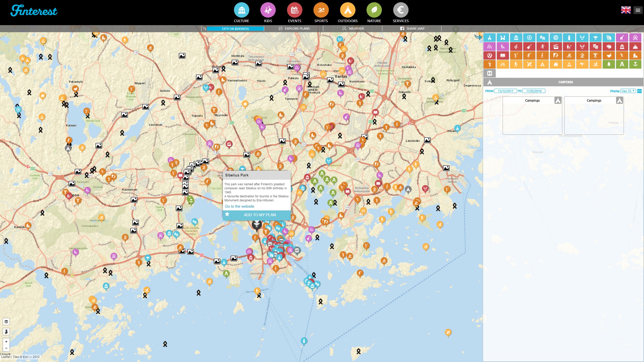Select the theatre masks filter
Viewport: 644px width, 362px height.
click(x=595, y=46)
